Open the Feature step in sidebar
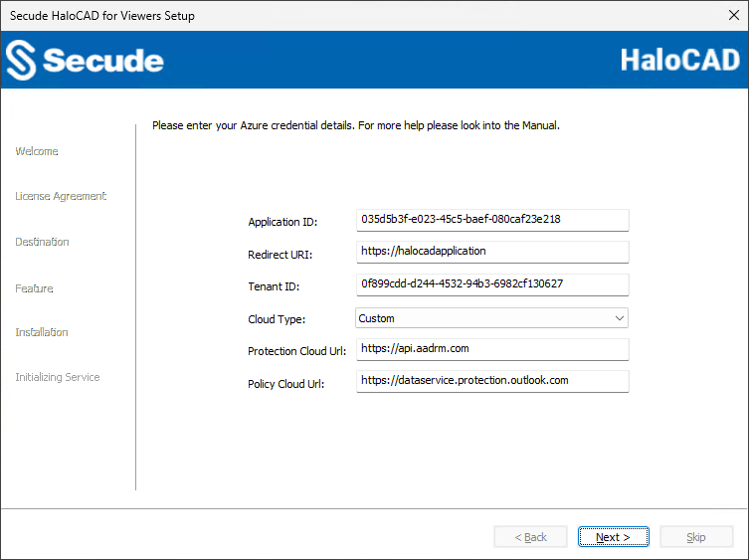This screenshot has height=560, width=749. click(x=34, y=288)
